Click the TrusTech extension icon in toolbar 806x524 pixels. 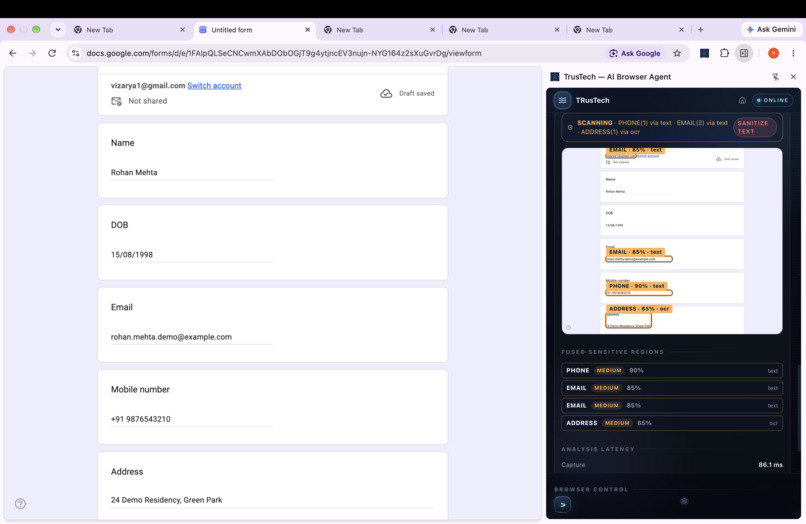pyautogui.click(x=704, y=53)
